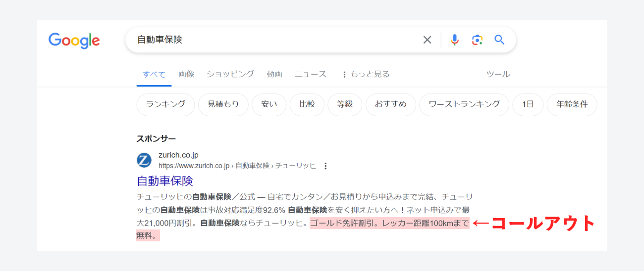The image size is (644, 271).
Task: Select the 安い filter chip
Action: [269, 105]
